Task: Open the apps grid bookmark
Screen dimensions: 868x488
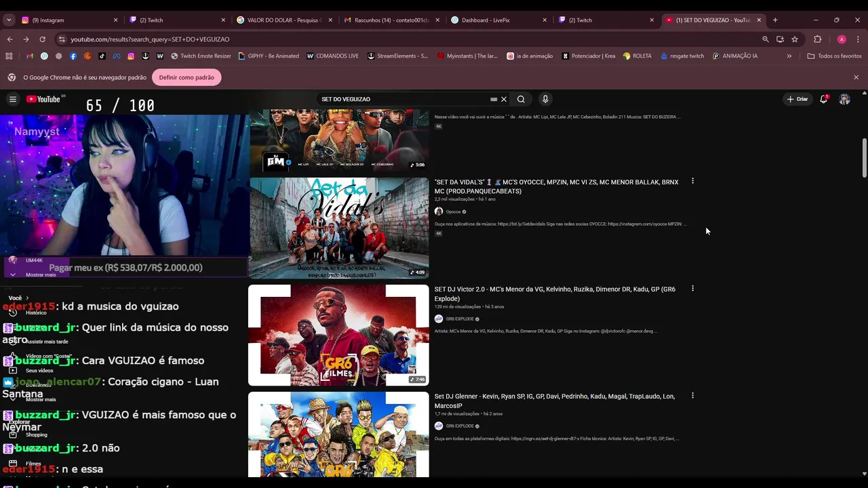Action: point(9,56)
